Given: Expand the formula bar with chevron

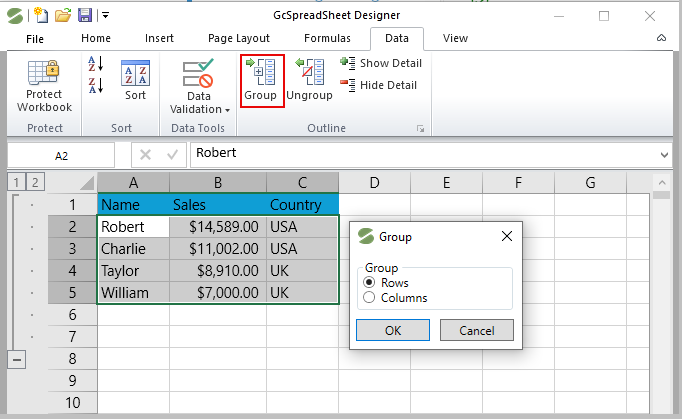Looking at the screenshot, I should click(664, 155).
